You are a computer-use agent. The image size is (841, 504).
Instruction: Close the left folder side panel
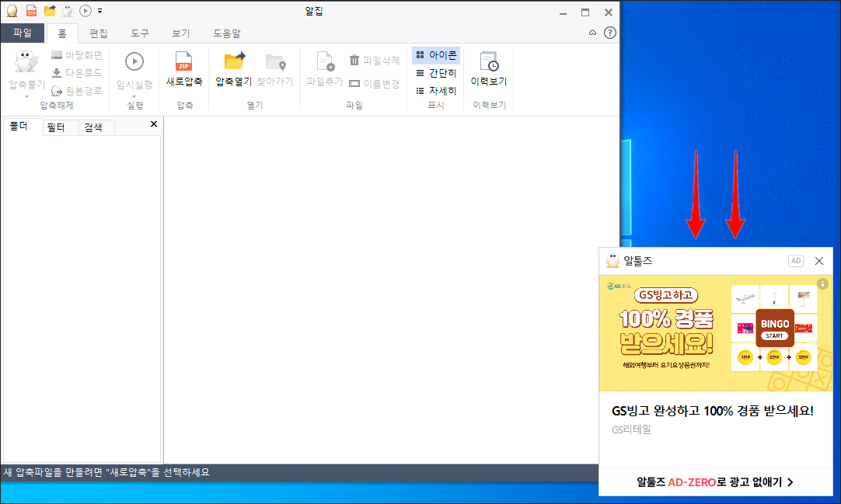154,124
